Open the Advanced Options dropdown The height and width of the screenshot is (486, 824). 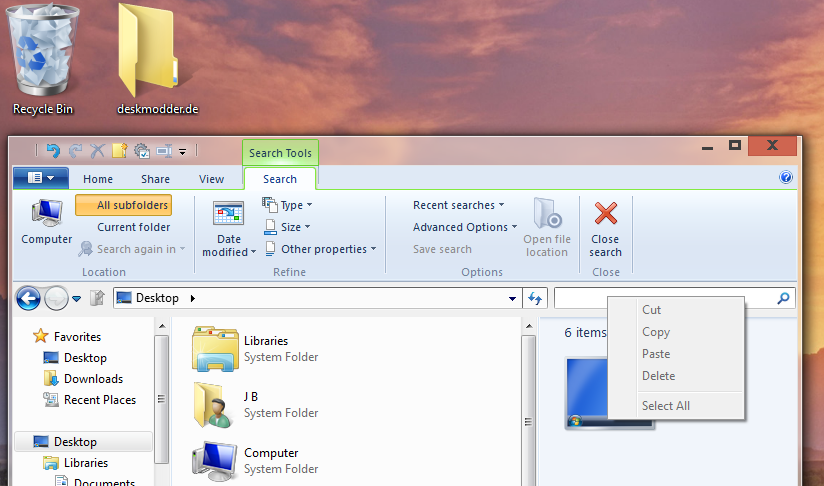465,227
